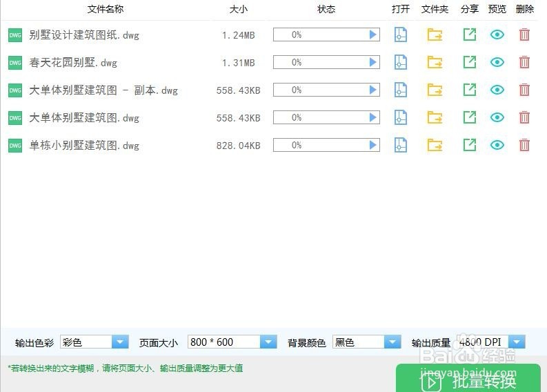547x392 pixels.
Task: Select the file name 单栋小别墅建筑图.dwg
Action: (x=84, y=145)
